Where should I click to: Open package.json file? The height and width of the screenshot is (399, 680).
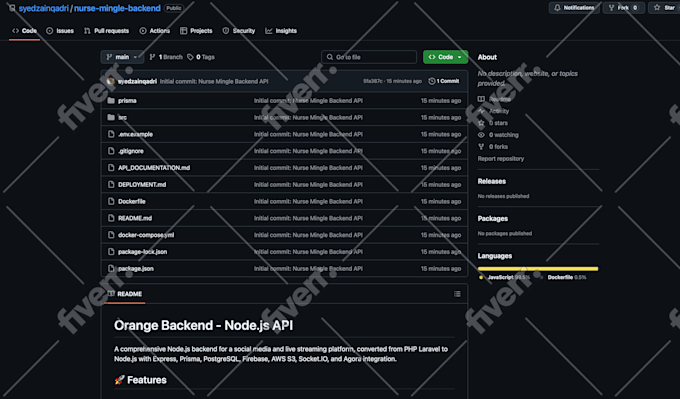[x=136, y=269]
